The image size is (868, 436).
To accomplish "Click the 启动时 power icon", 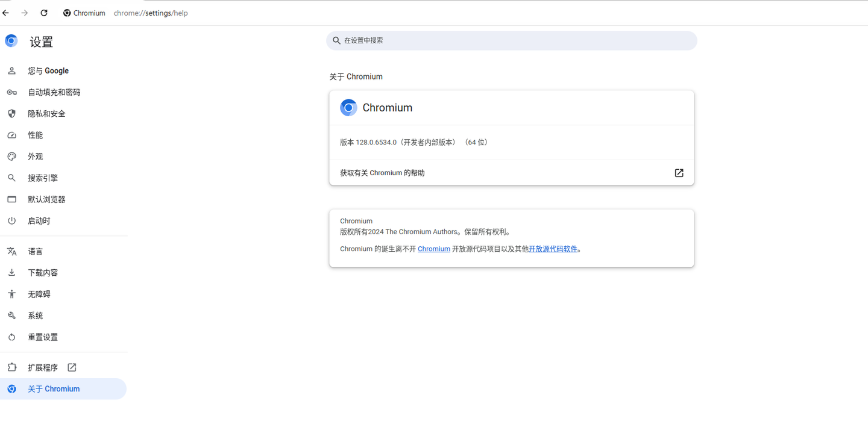I will click(x=12, y=220).
